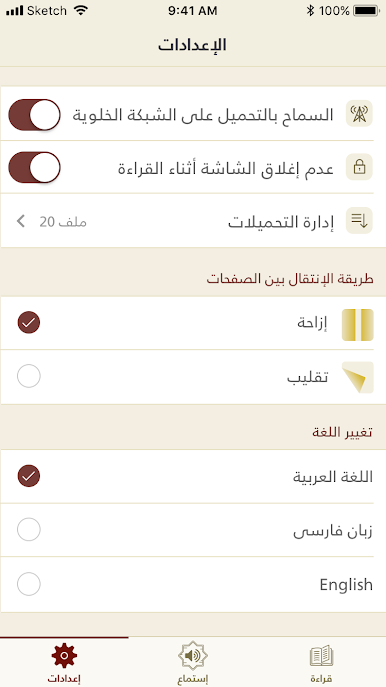This screenshot has height=687, width=386.
Task: Open the settings gear tab (إعدادات)
Action: [x=64, y=664]
